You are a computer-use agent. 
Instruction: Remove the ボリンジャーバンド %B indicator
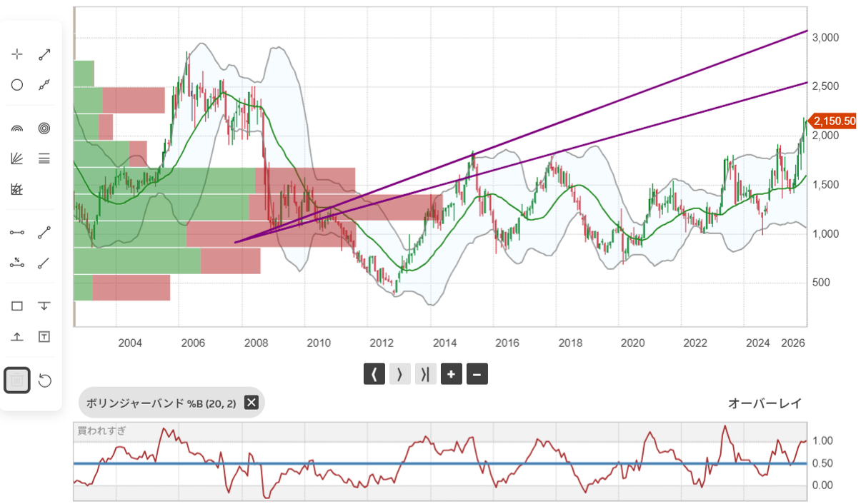click(251, 403)
